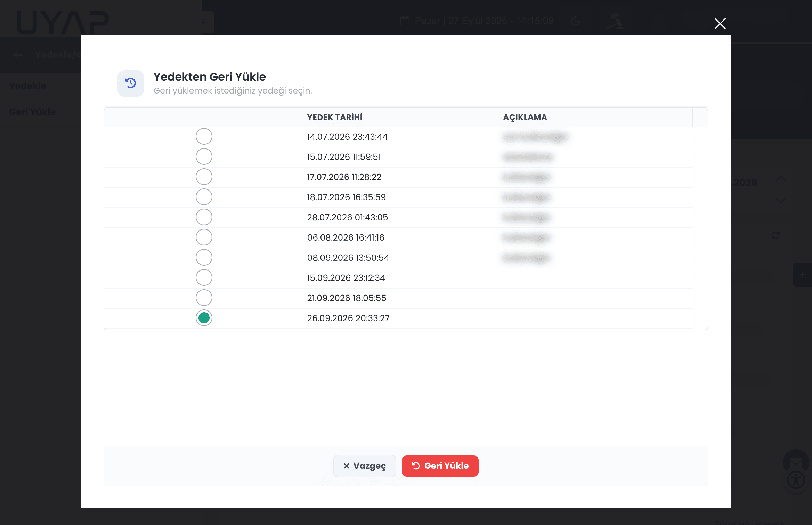Click the down chevron in background panel
Screen dimensions: 812x525
pos(781,200)
